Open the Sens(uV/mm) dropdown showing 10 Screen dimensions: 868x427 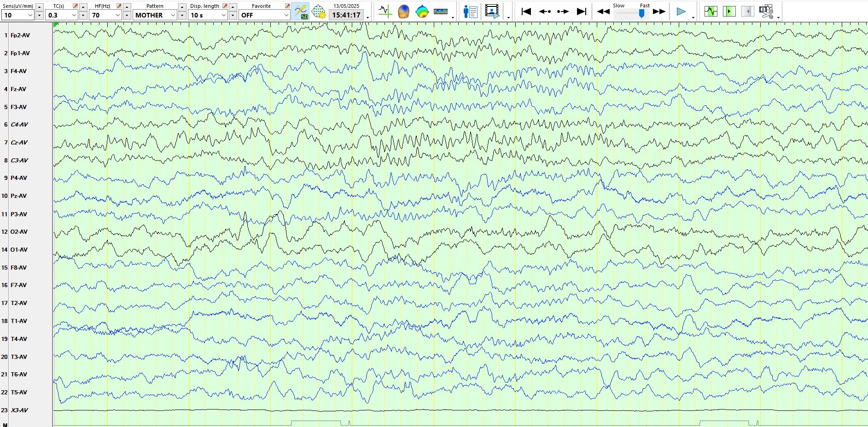[x=18, y=15]
